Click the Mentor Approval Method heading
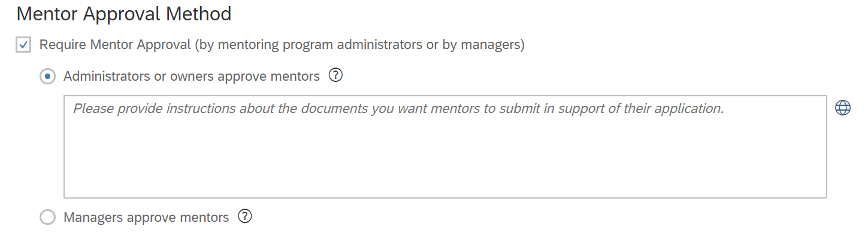868x241 pixels. [x=124, y=14]
